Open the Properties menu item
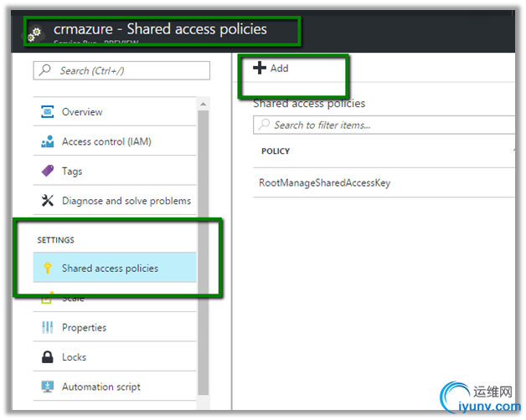Screen dimensions: 526x420 coord(115,327)
